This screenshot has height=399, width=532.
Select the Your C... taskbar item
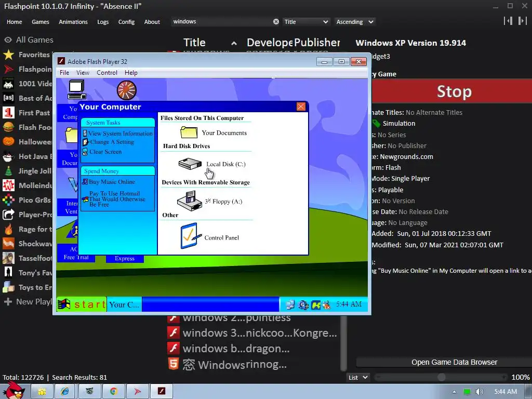[124, 304]
